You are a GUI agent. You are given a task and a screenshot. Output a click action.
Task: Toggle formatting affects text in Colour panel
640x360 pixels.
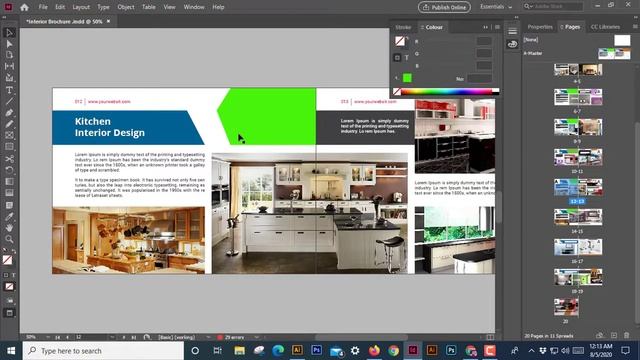tap(407, 58)
